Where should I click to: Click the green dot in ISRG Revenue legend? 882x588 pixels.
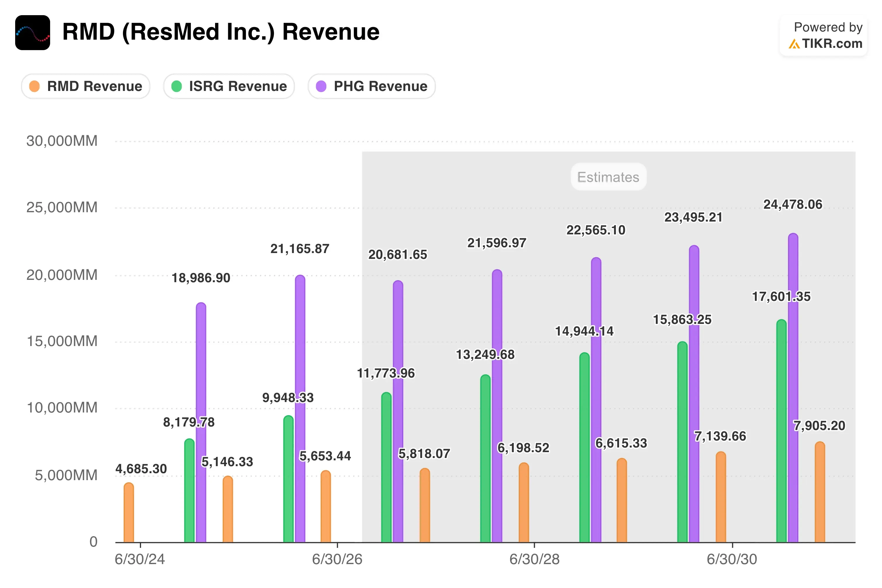[177, 86]
